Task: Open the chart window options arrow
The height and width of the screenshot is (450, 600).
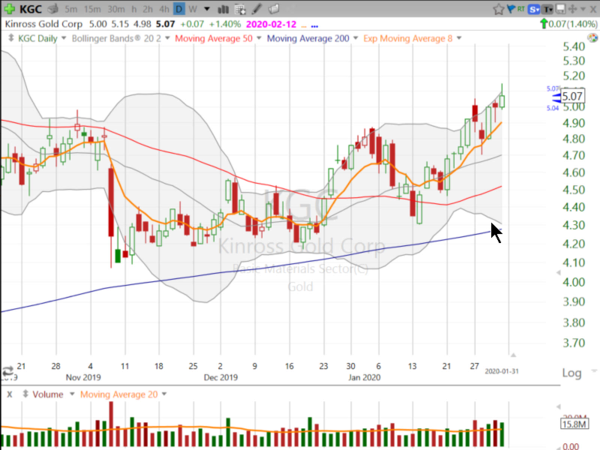Action: (x=584, y=9)
